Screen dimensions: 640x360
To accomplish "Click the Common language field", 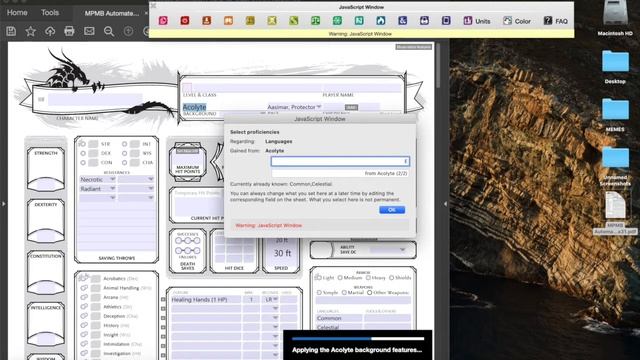I will coord(338,318).
